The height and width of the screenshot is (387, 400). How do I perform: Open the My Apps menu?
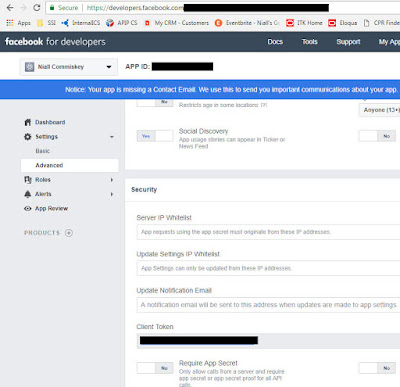pyautogui.click(x=389, y=42)
